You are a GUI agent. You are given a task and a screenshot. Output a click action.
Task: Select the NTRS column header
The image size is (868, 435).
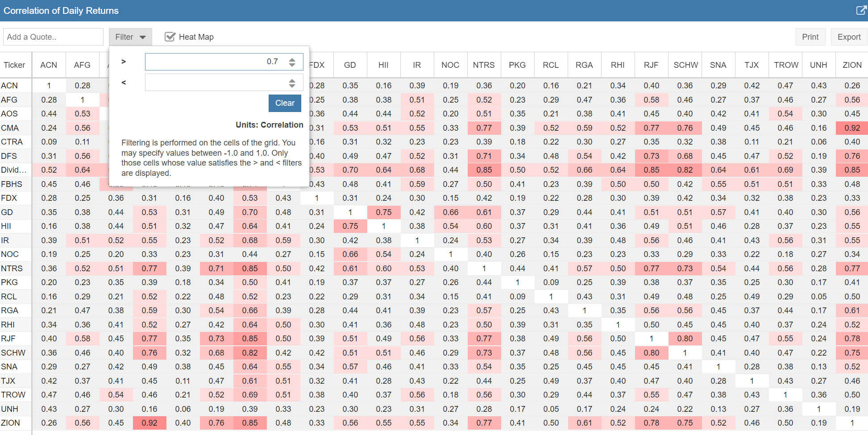(484, 65)
